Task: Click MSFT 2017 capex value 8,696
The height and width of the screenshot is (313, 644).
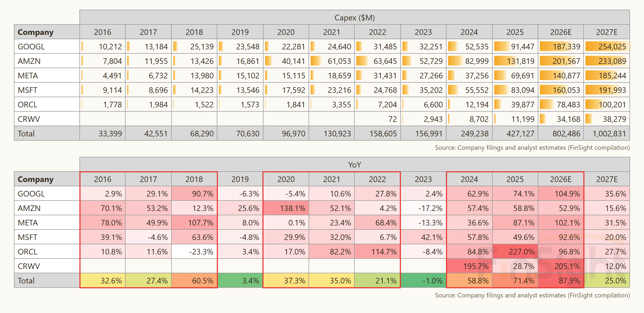Action: coord(158,90)
